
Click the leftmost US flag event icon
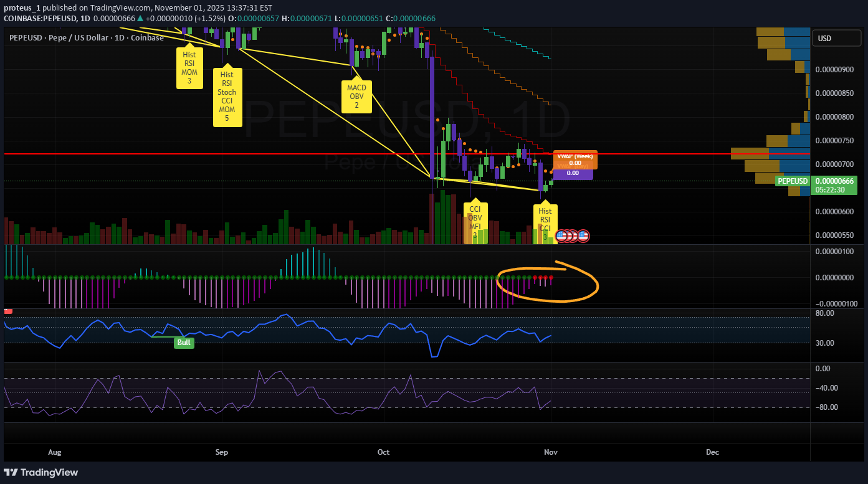point(561,235)
